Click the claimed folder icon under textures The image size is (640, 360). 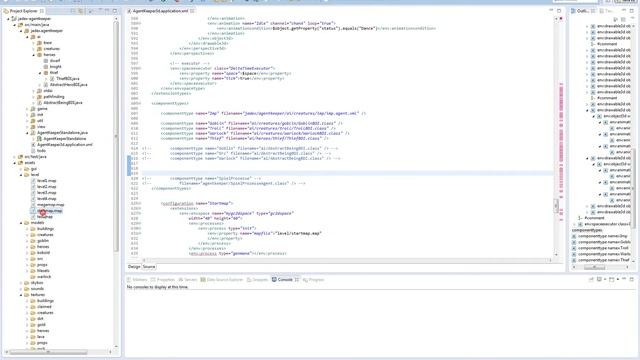point(33,307)
